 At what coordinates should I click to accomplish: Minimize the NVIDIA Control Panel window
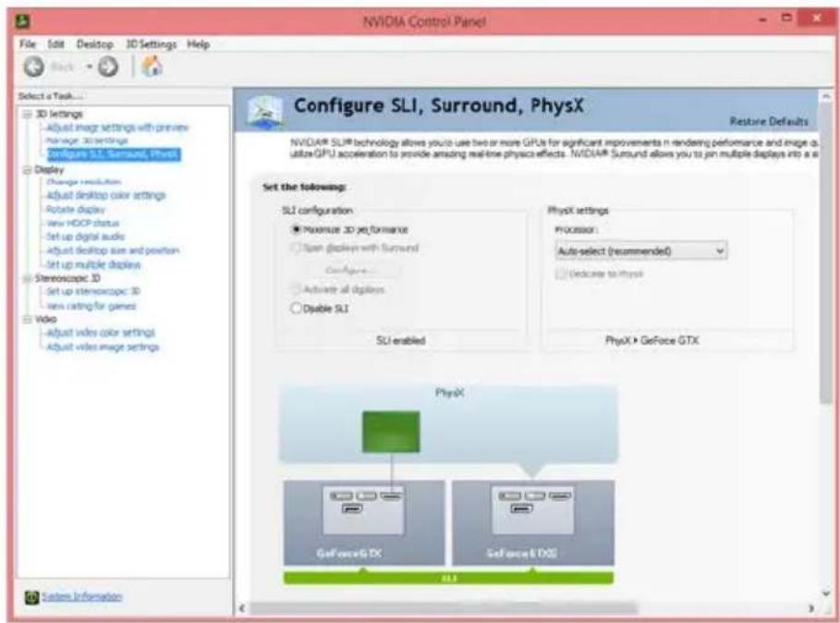click(x=763, y=19)
